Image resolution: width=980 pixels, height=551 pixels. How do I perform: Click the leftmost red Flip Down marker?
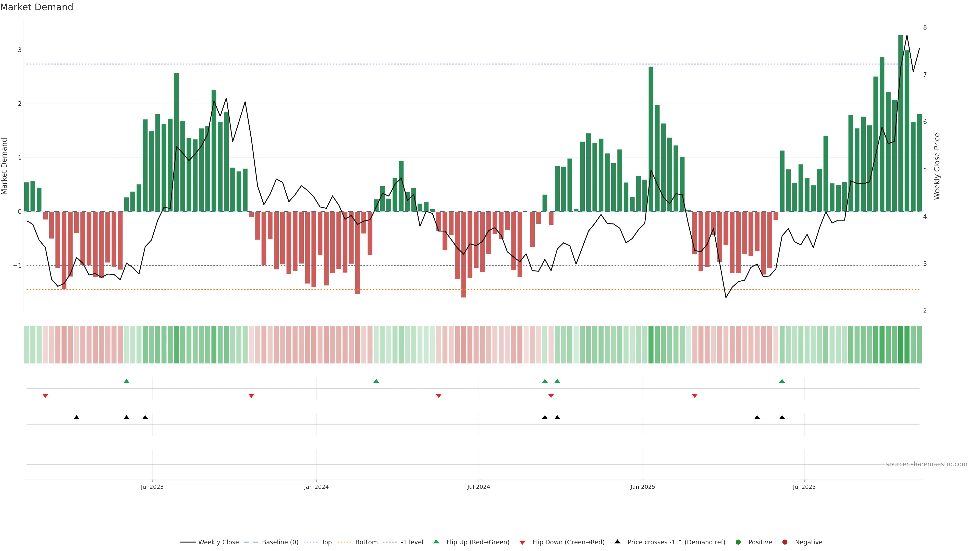[45, 396]
